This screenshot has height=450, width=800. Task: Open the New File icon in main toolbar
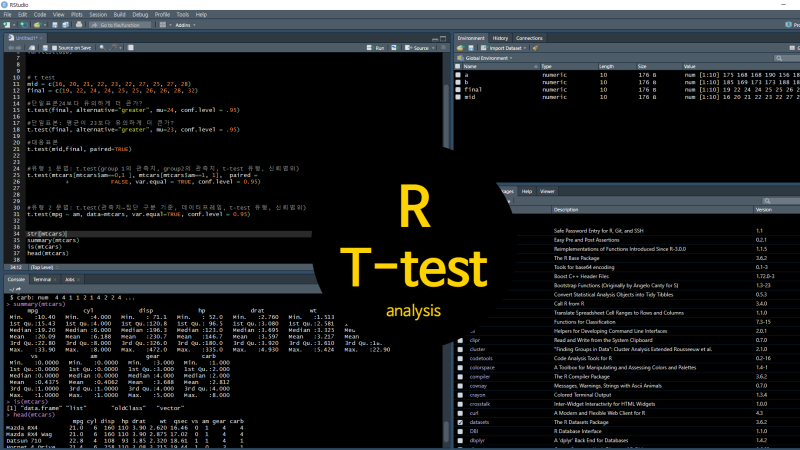tap(7, 24)
